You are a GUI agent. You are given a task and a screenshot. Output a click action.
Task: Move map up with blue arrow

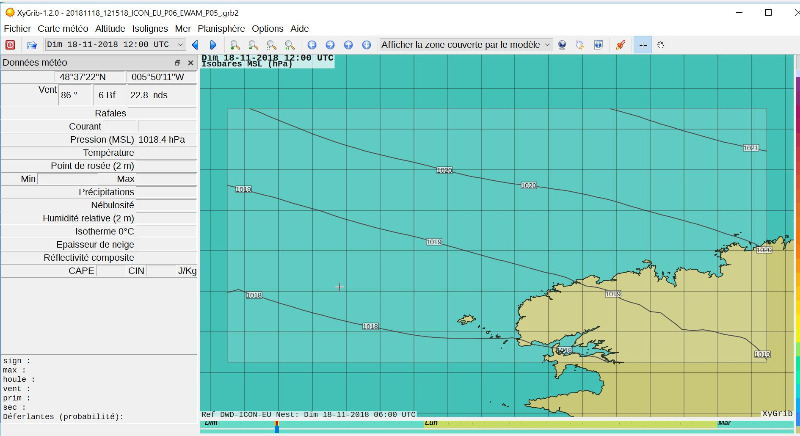(x=348, y=45)
